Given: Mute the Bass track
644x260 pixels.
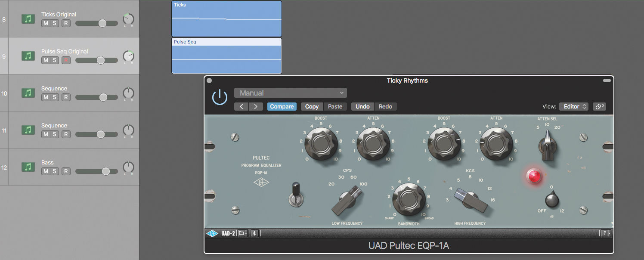Looking at the screenshot, I should 46,171.
